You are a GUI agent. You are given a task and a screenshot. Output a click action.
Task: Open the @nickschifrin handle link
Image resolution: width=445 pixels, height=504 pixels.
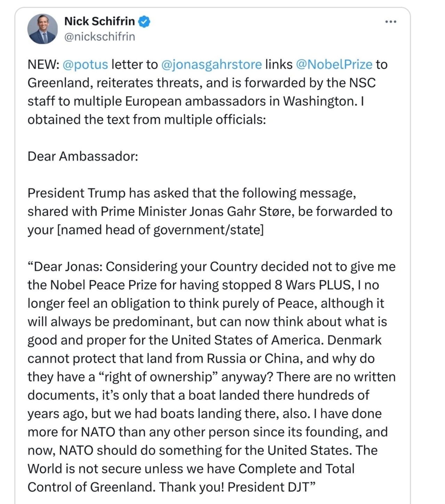(100, 36)
